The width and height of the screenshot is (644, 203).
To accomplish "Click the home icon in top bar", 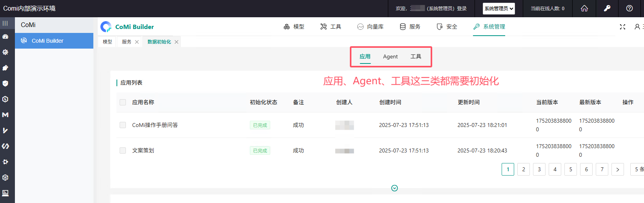I will (x=584, y=8).
